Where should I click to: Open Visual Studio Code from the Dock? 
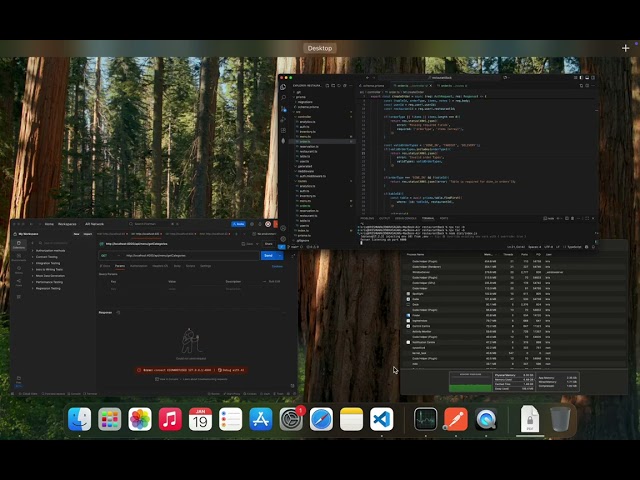coord(381,420)
